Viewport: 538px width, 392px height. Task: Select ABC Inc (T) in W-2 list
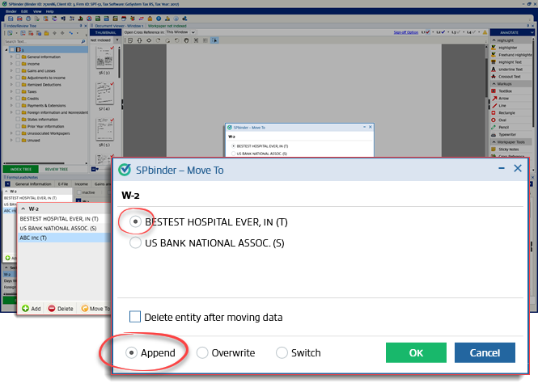click(33, 238)
